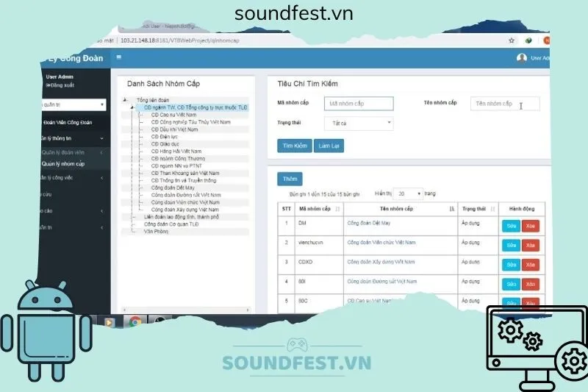Click the Tìm Kiếm search button

click(x=295, y=146)
